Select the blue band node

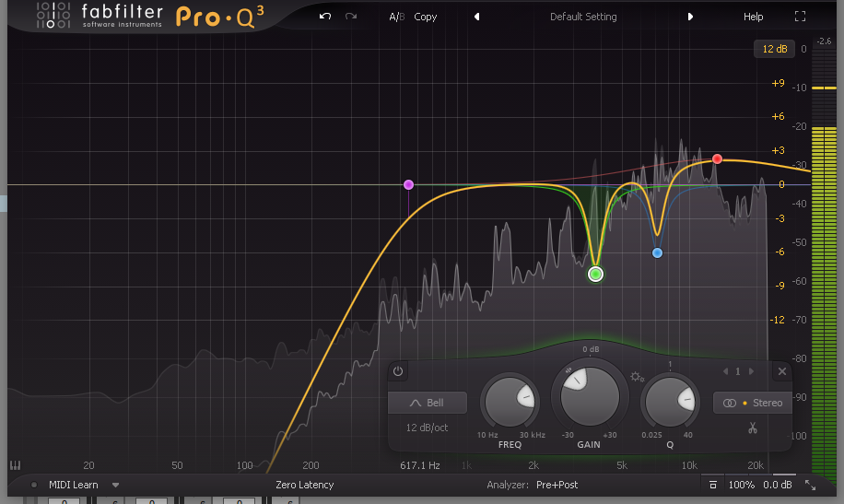[x=657, y=252]
